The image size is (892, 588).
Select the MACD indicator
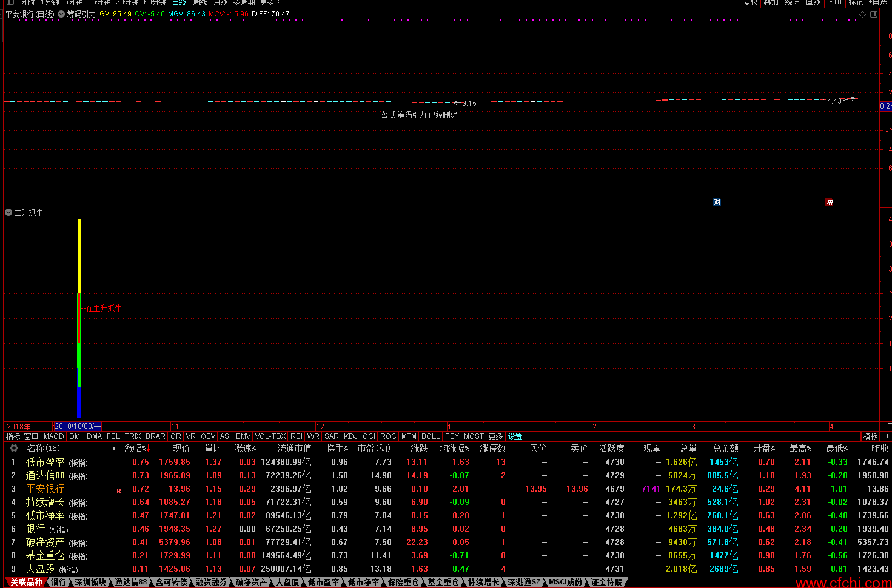(54, 436)
